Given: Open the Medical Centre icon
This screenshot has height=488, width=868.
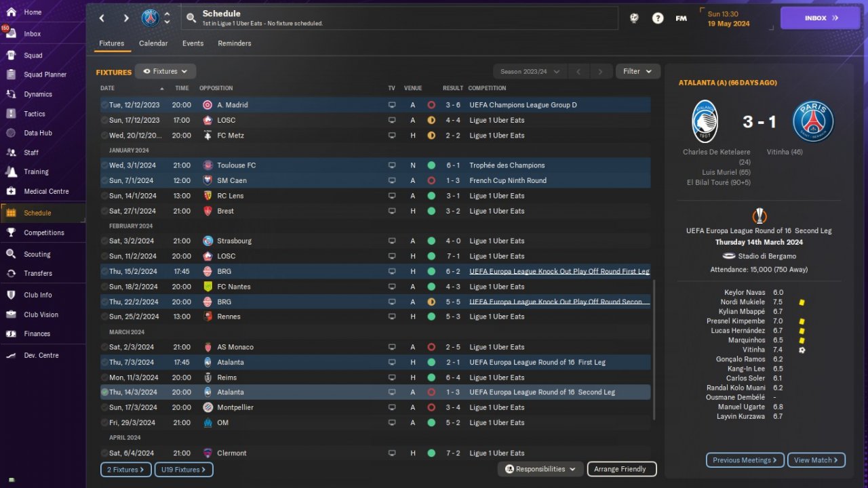Looking at the screenshot, I should click(12, 191).
